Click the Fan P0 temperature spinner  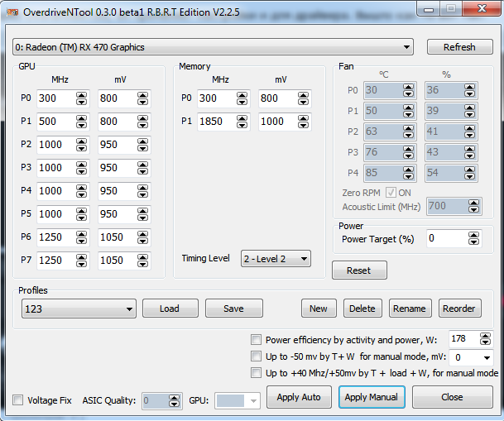[409, 90]
